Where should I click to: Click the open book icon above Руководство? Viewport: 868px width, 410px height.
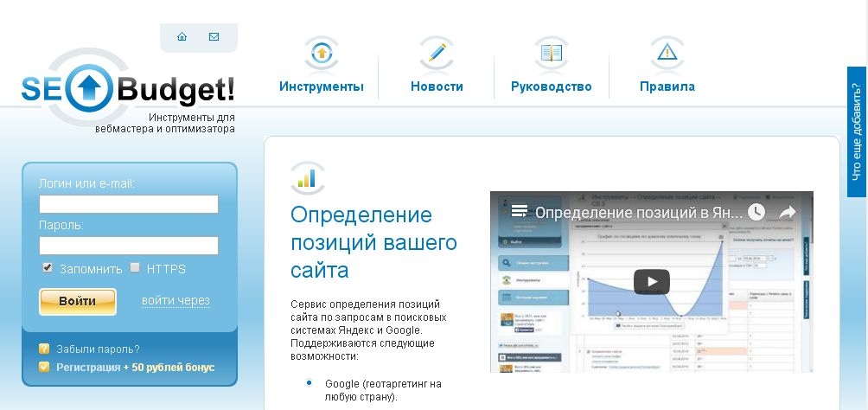click(x=552, y=53)
